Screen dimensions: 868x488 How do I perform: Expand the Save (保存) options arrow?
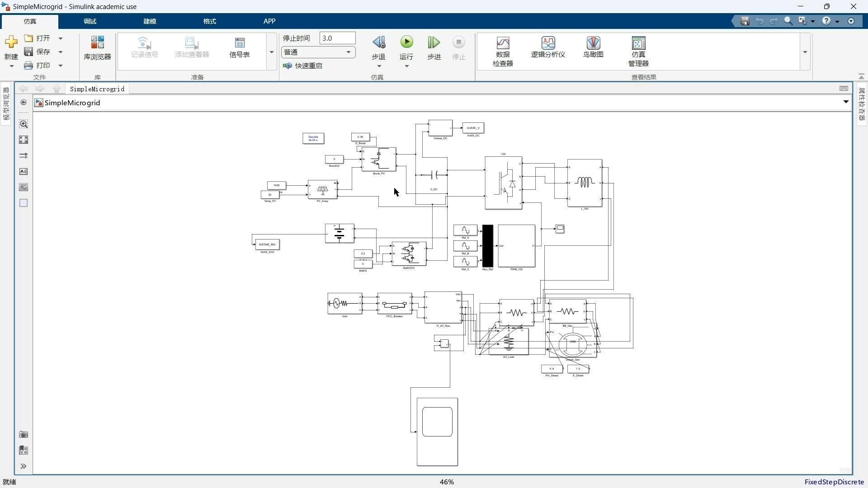[61, 52]
